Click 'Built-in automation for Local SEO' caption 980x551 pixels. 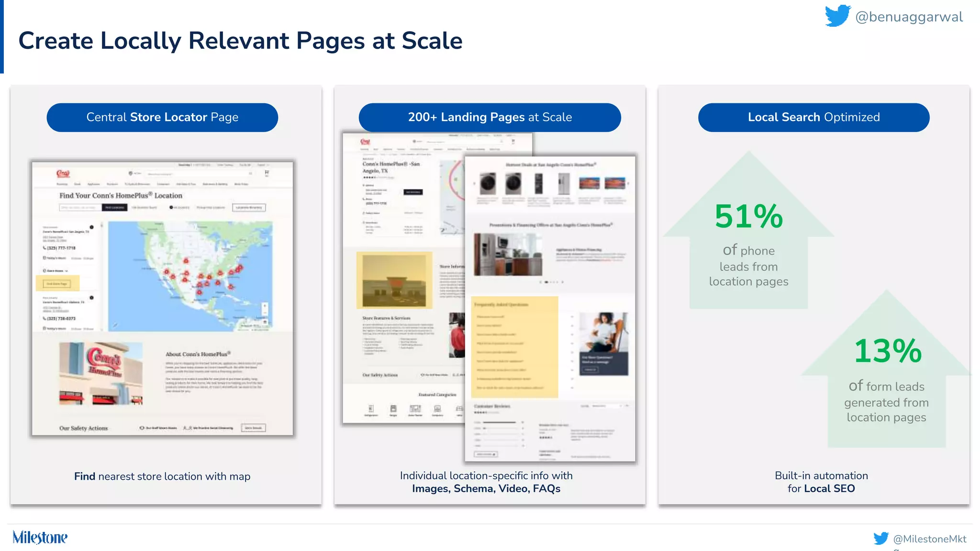[821, 482]
